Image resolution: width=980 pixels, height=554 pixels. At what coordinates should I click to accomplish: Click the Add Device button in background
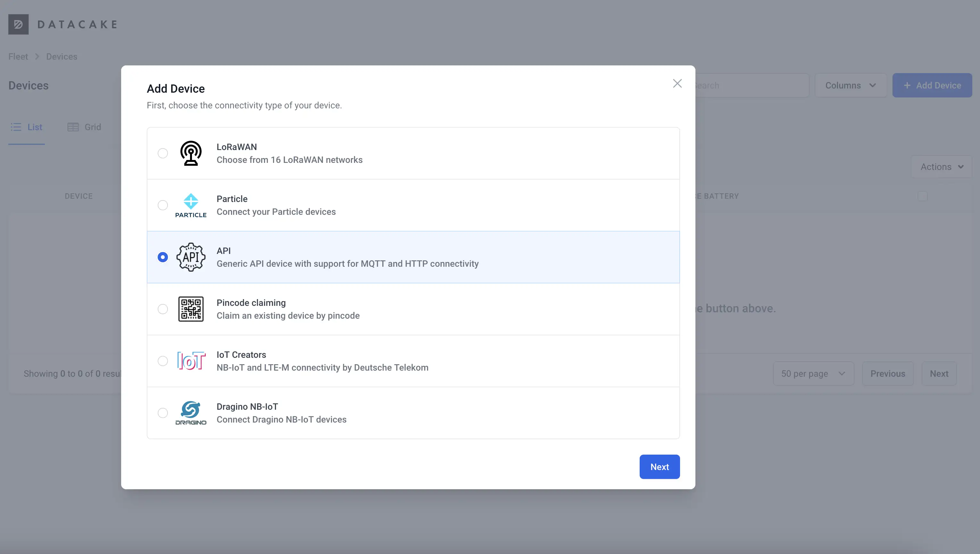click(x=932, y=85)
